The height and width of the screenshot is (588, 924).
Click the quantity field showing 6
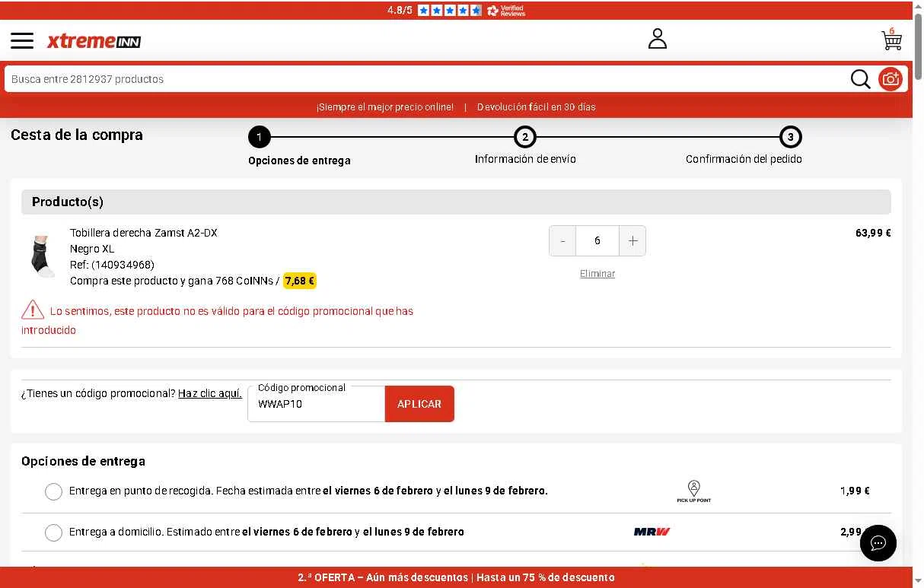597,241
